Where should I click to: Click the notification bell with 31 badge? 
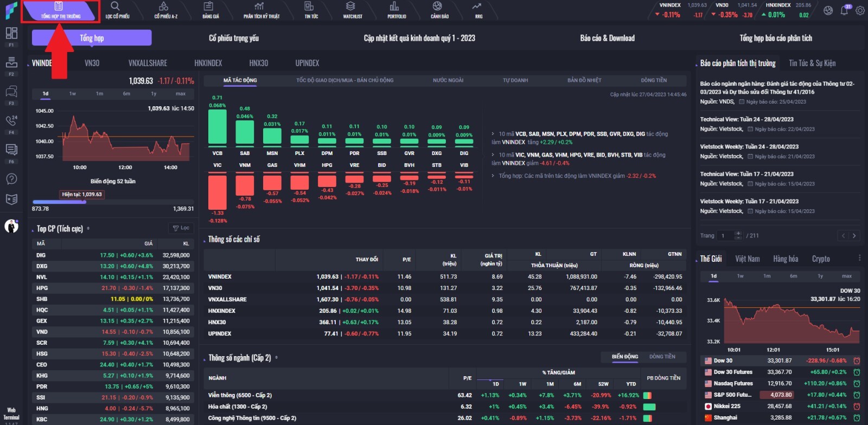point(844,10)
